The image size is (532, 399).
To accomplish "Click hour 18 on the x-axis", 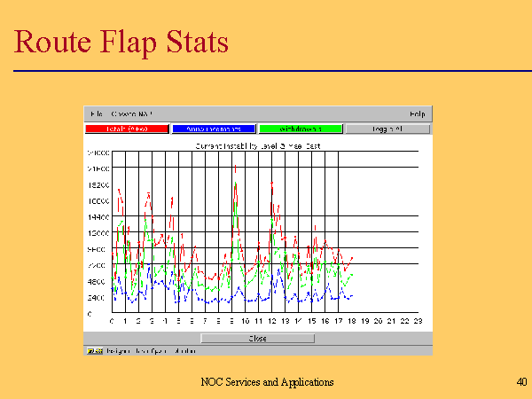I will point(351,321).
